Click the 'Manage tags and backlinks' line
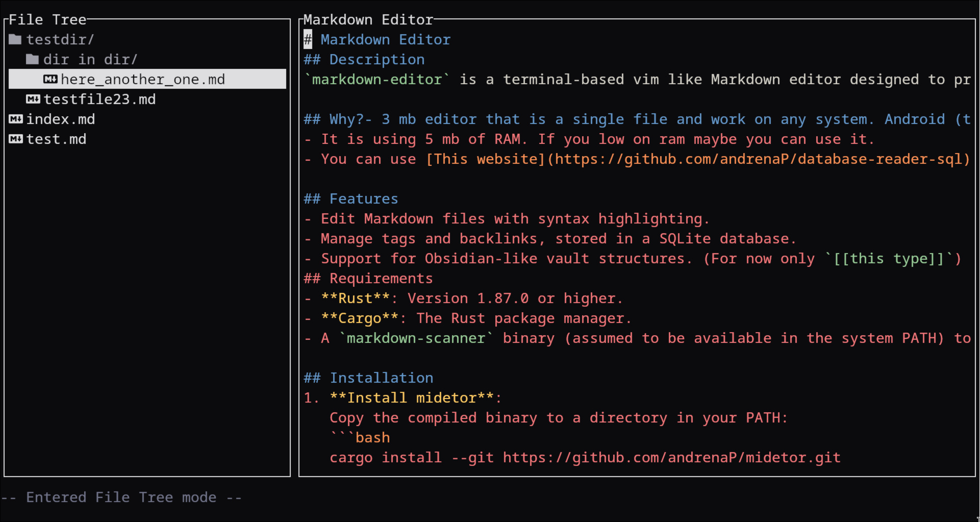Image resolution: width=980 pixels, height=522 pixels. click(x=550, y=238)
